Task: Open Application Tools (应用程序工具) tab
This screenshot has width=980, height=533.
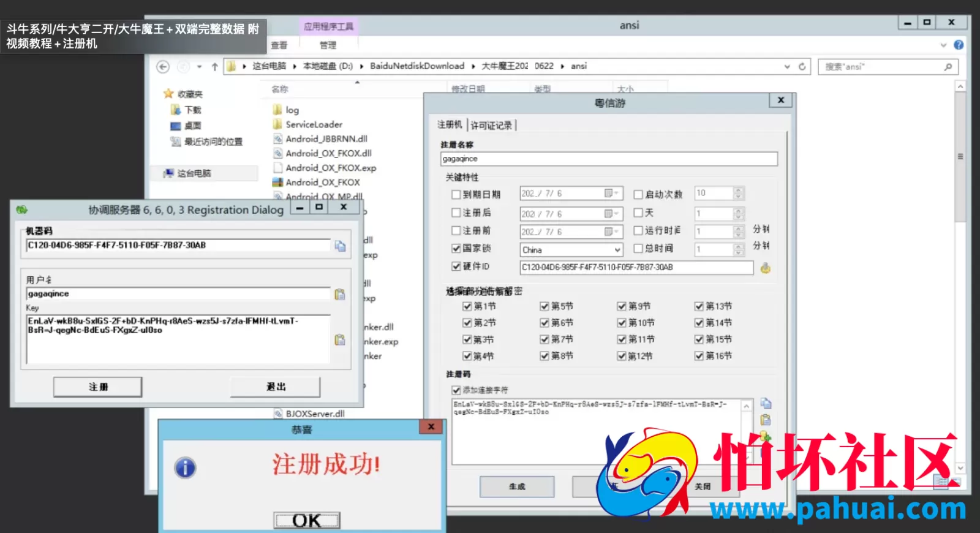Action: click(x=329, y=27)
